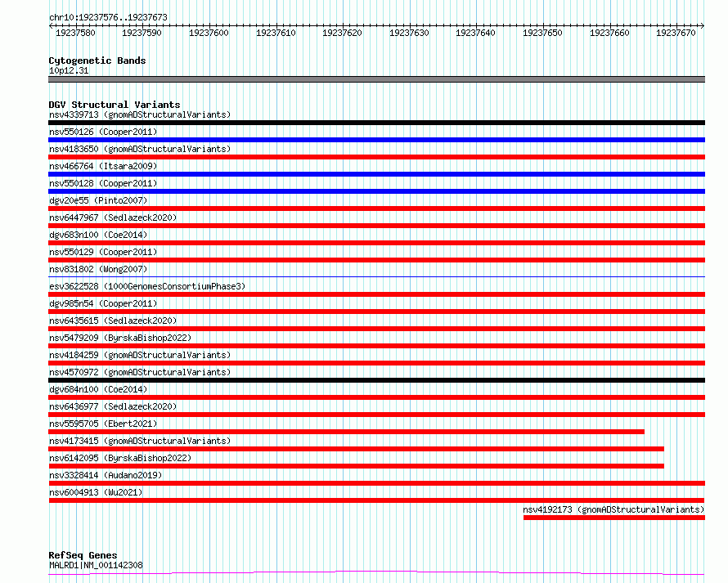Select nsv550126 (Cooper2011) variant label
Image resolution: width=728 pixels, height=583 pixels.
pyautogui.click(x=103, y=132)
